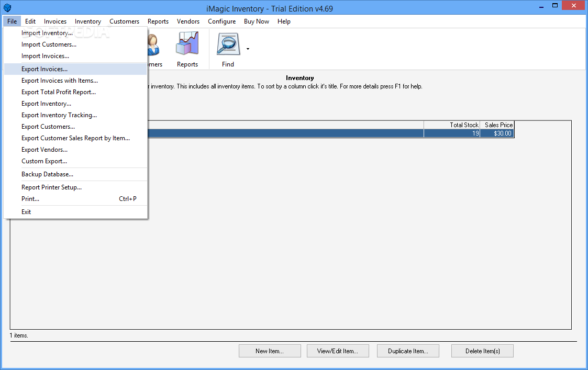The image size is (588, 370).
Task: Open the Customers menu
Action: tap(124, 21)
